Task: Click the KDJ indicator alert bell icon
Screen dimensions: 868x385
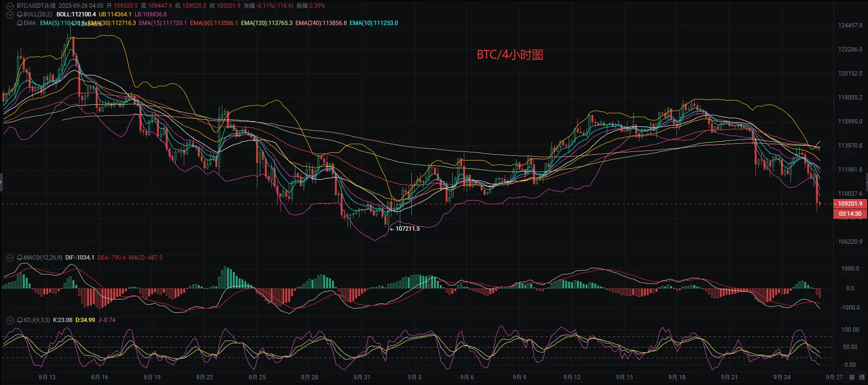Action: (x=20, y=320)
